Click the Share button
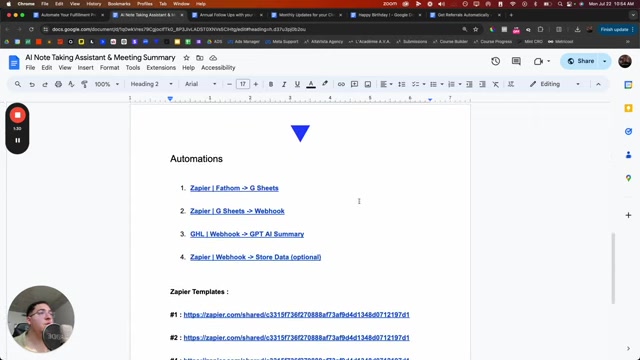640x360 pixels. tap(580, 61)
